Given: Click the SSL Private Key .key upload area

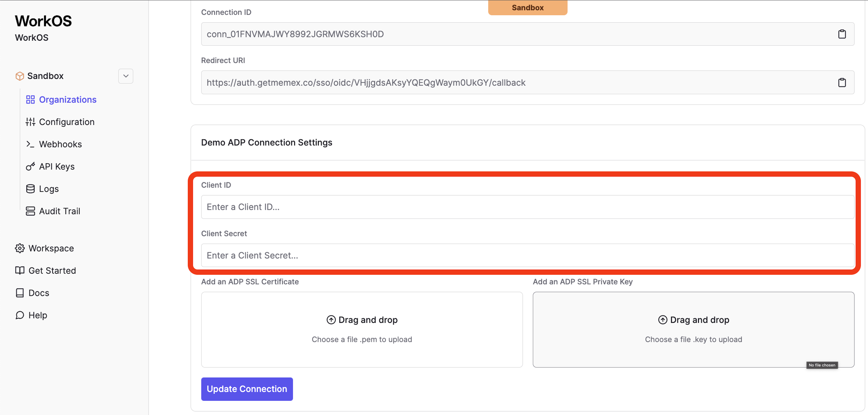Looking at the screenshot, I should pyautogui.click(x=693, y=329).
